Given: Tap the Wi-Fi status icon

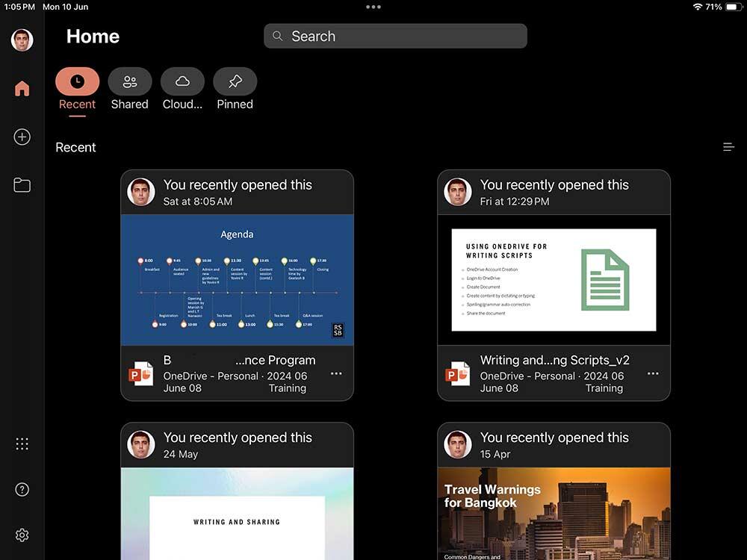Looking at the screenshot, I should tap(698, 7).
